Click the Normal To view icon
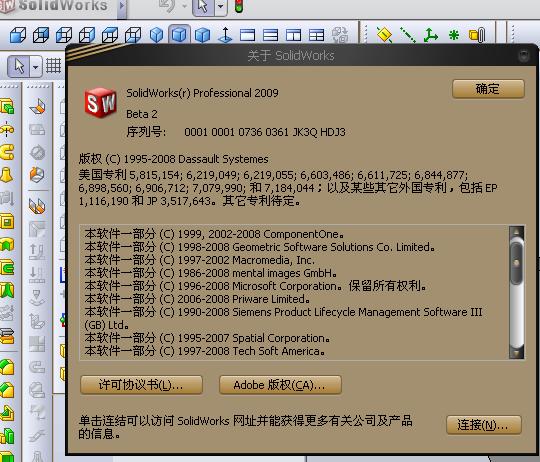Screen dimensions: 540x462 tap(225, 35)
